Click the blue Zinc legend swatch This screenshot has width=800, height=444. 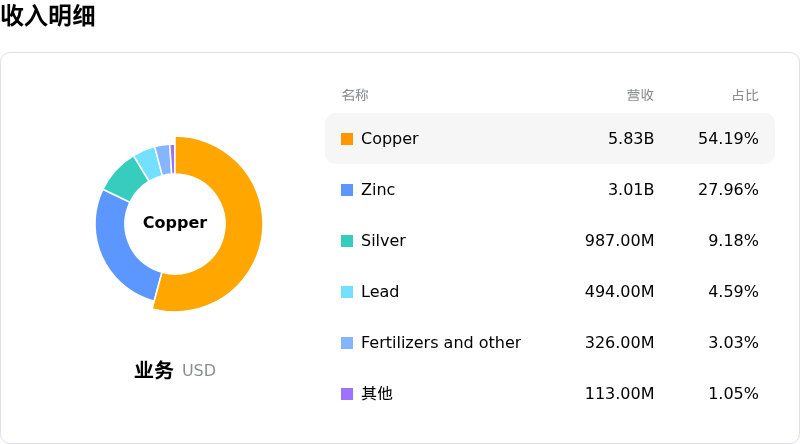coord(347,190)
